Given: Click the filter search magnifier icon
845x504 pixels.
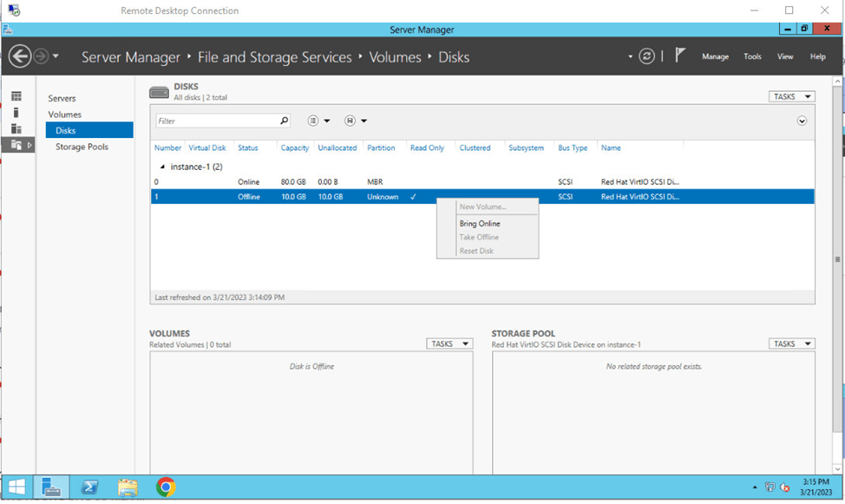Looking at the screenshot, I should (284, 121).
